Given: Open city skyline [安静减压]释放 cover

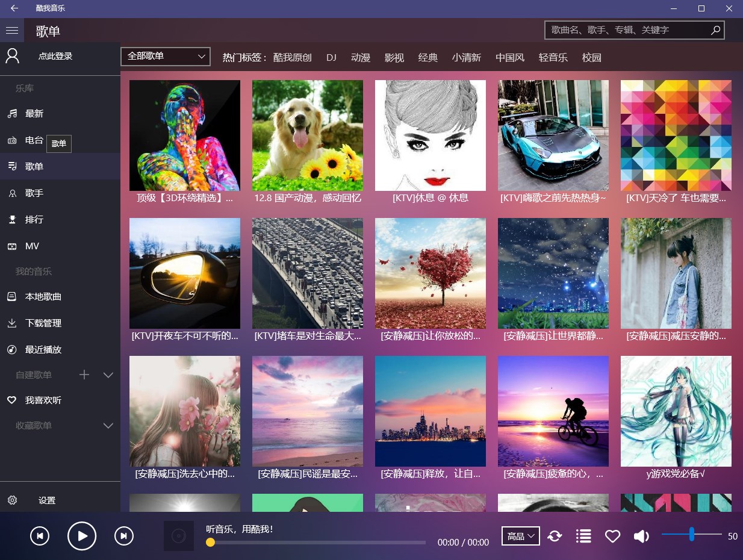Looking at the screenshot, I should pyautogui.click(x=431, y=411).
